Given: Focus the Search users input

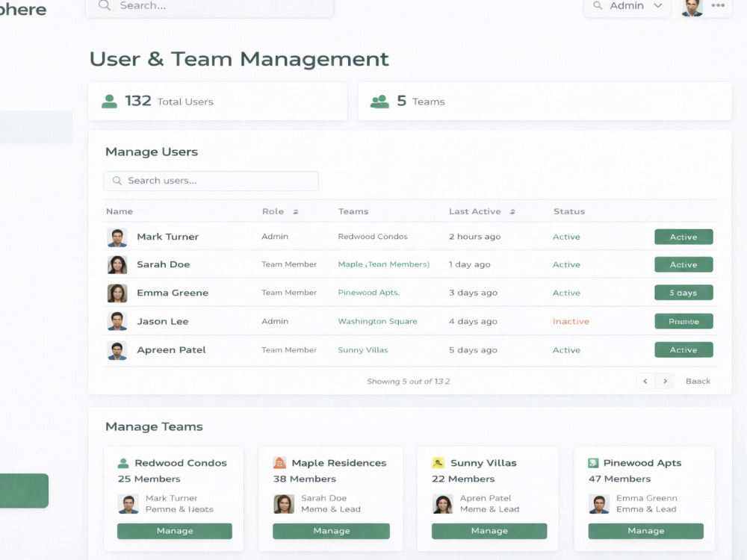Looking at the screenshot, I should pos(211,181).
